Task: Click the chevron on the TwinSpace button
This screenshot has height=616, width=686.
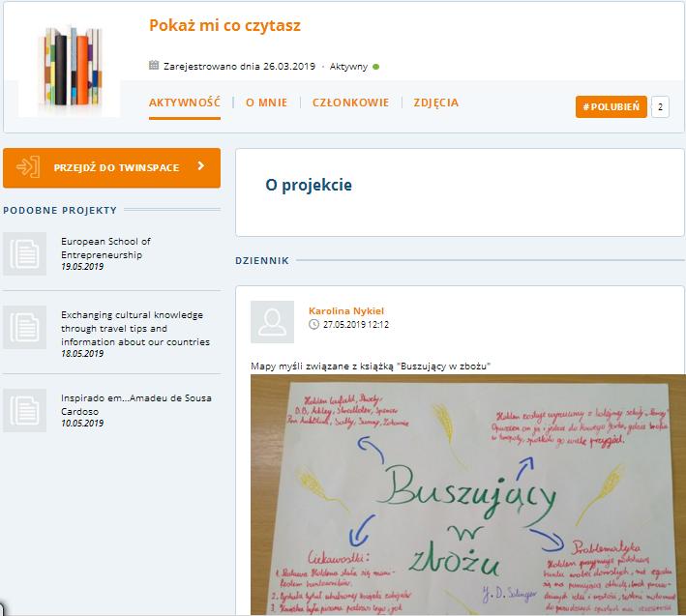Action: (x=201, y=166)
